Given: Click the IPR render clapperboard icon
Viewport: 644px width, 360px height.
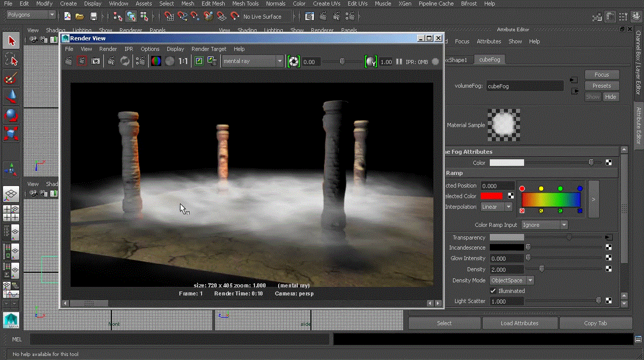Looking at the screenshot, I should [x=111, y=62].
